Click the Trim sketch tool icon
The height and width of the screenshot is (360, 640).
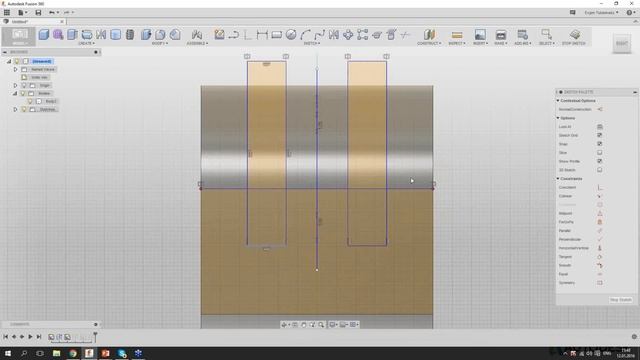pos(405,35)
